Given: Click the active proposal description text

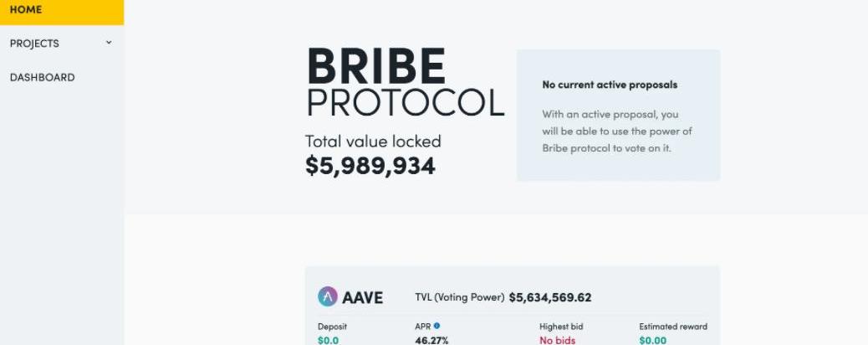Looking at the screenshot, I should pos(617,131).
